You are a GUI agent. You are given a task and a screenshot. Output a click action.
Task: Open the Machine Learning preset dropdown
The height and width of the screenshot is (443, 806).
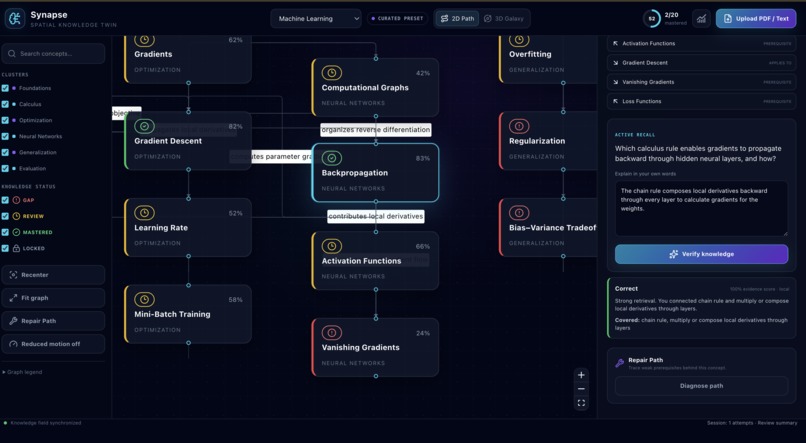316,19
